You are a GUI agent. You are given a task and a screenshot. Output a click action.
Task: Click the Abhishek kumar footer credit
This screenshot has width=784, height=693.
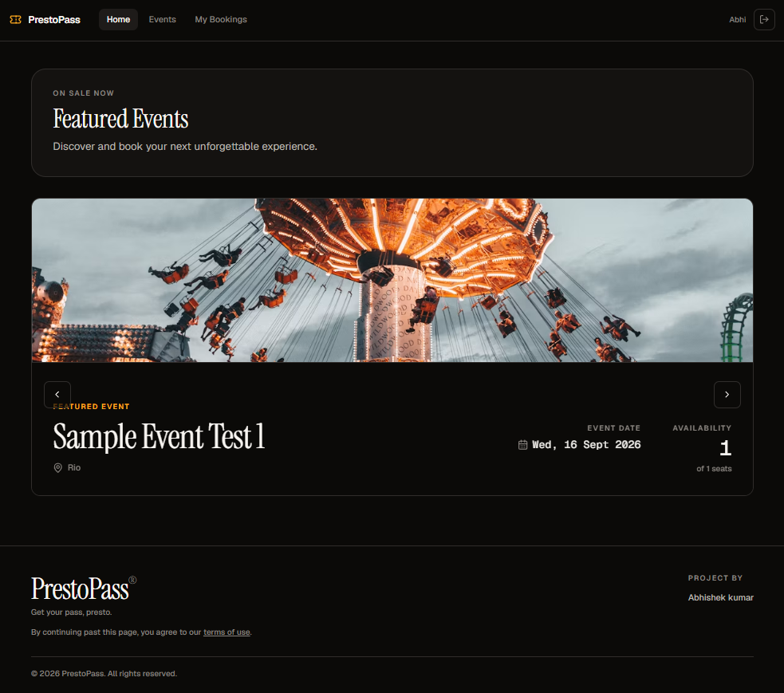tap(720, 597)
